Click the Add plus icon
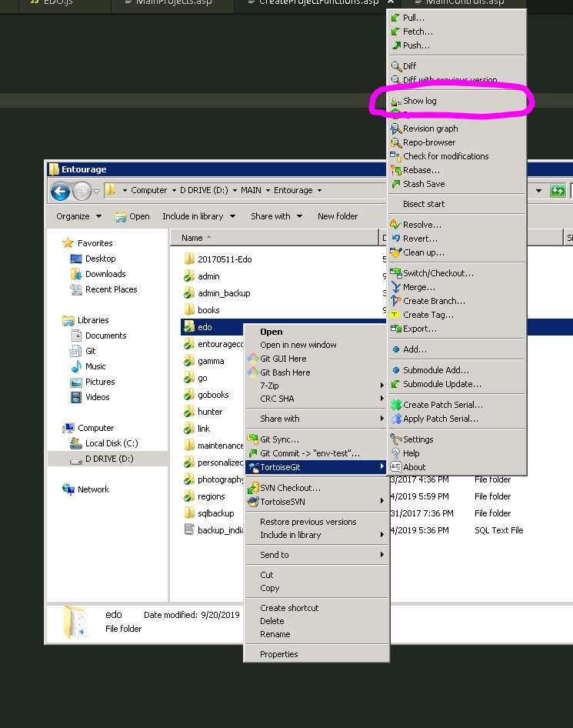 pos(396,349)
